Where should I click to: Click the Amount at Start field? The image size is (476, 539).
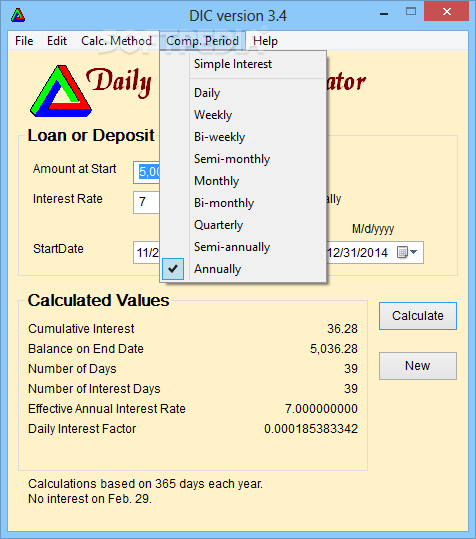(147, 172)
